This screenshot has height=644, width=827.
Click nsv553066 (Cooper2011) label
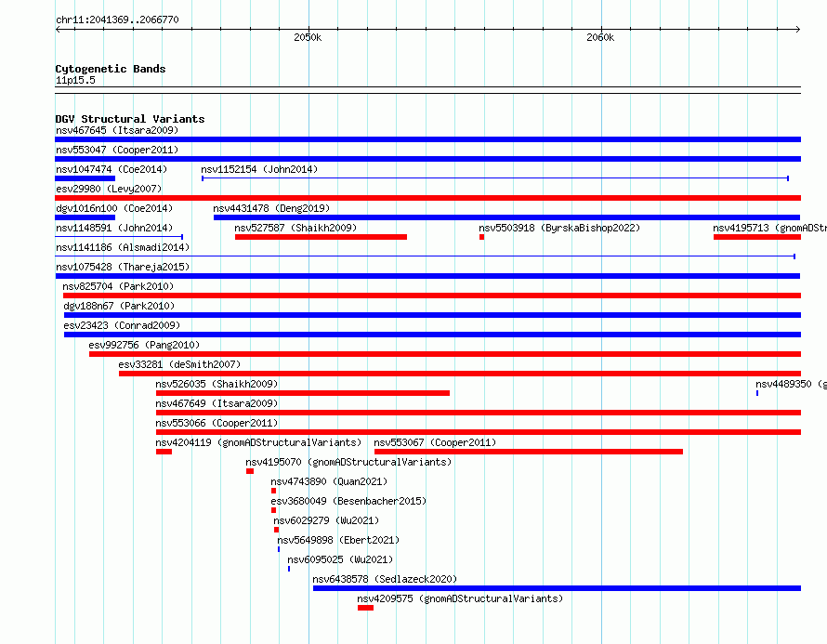(x=217, y=423)
